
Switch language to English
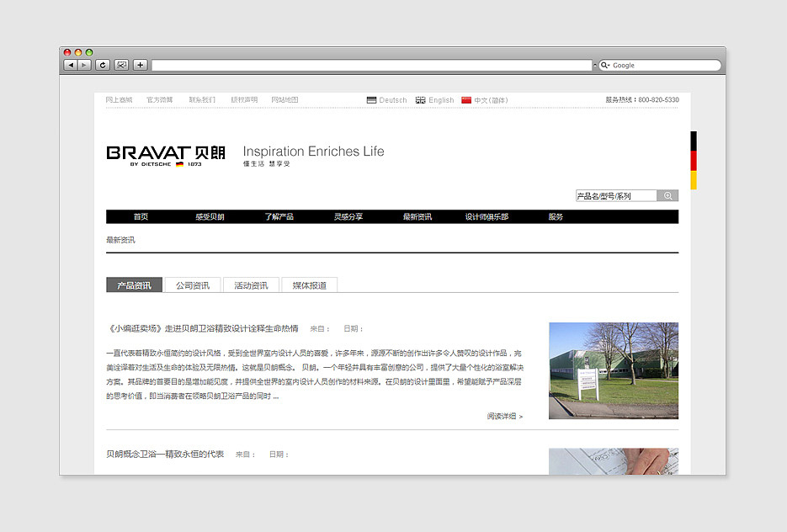point(441,100)
